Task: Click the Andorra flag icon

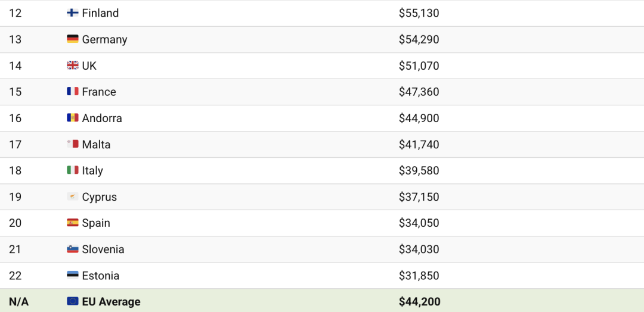Action: (x=73, y=118)
